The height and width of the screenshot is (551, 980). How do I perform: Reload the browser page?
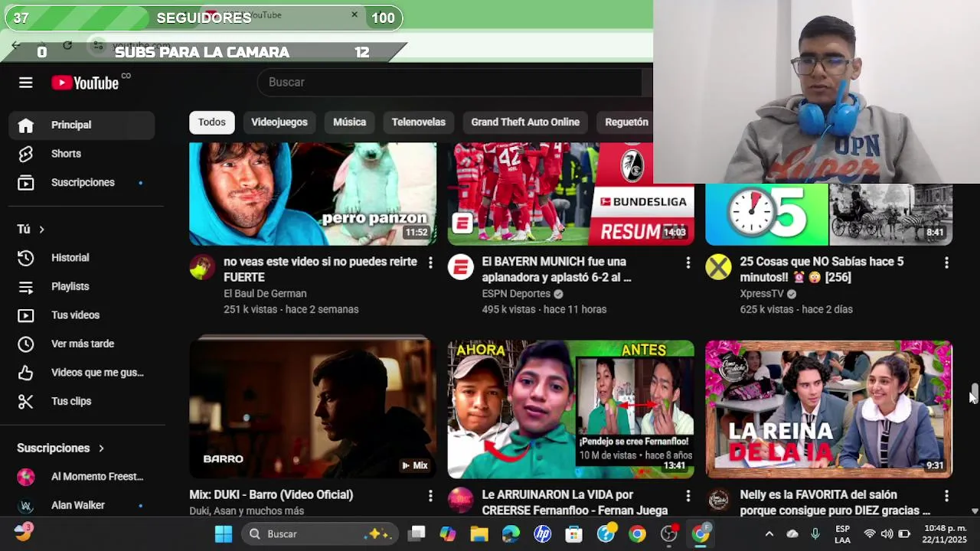point(67,46)
